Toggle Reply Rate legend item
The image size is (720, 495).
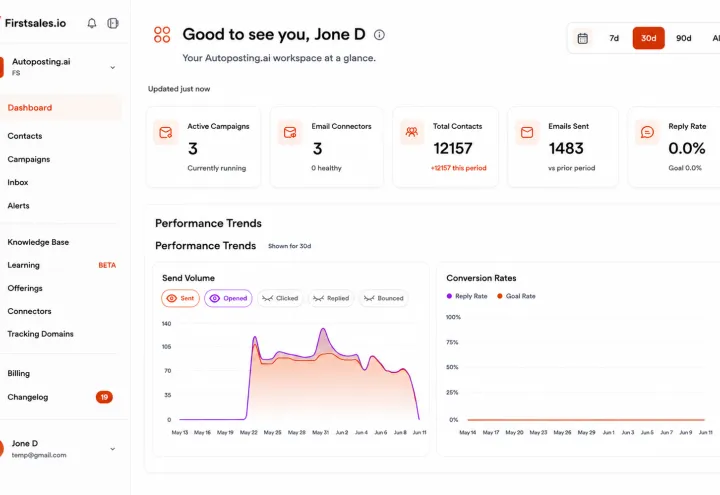pos(467,296)
